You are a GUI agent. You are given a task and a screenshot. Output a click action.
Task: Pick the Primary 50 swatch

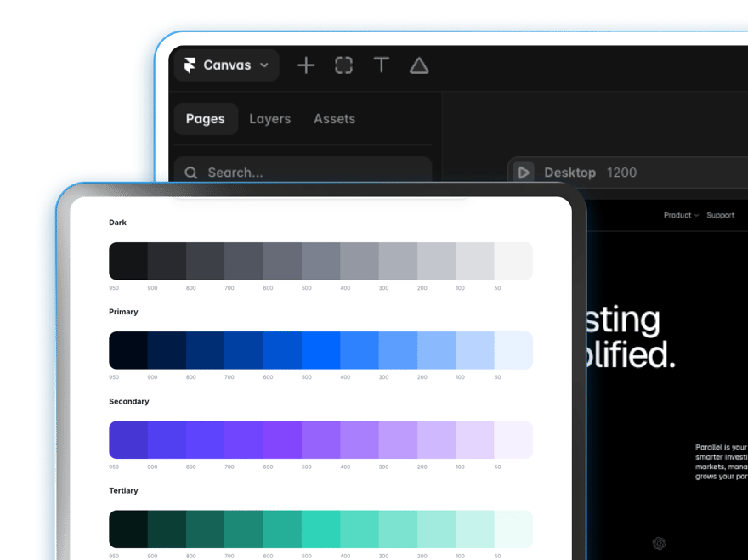[x=513, y=350]
